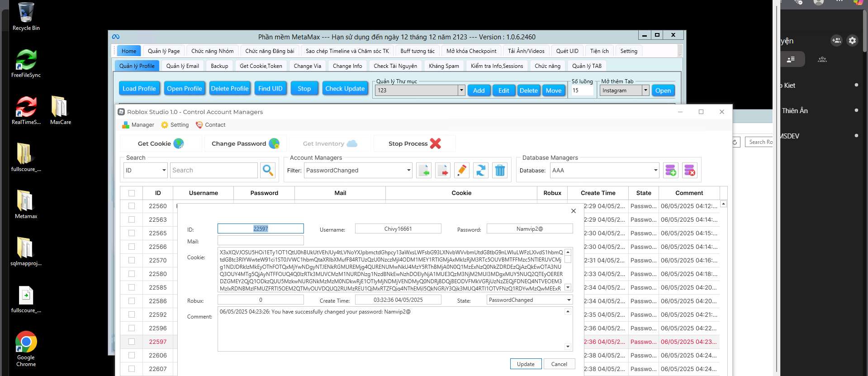Click the edit pencil icon
Image resolution: width=868 pixels, height=376 pixels.
pos(462,170)
